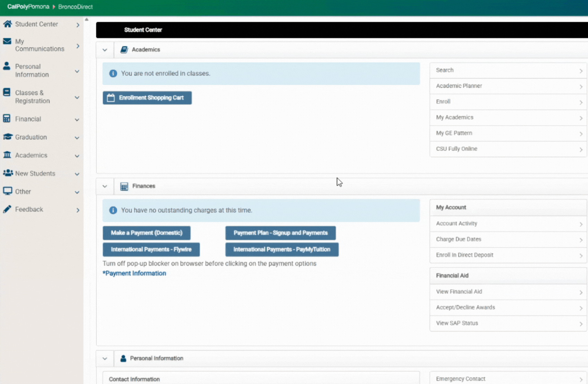Click the Graduation cap icon in sidebar
588x384 pixels.
pos(7,137)
